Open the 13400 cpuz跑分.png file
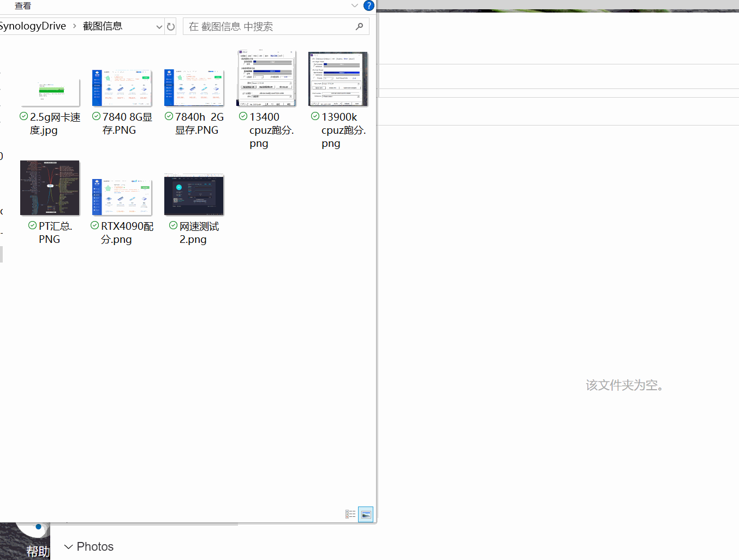The width and height of the screenshot is (739, 560). point(266,79)
